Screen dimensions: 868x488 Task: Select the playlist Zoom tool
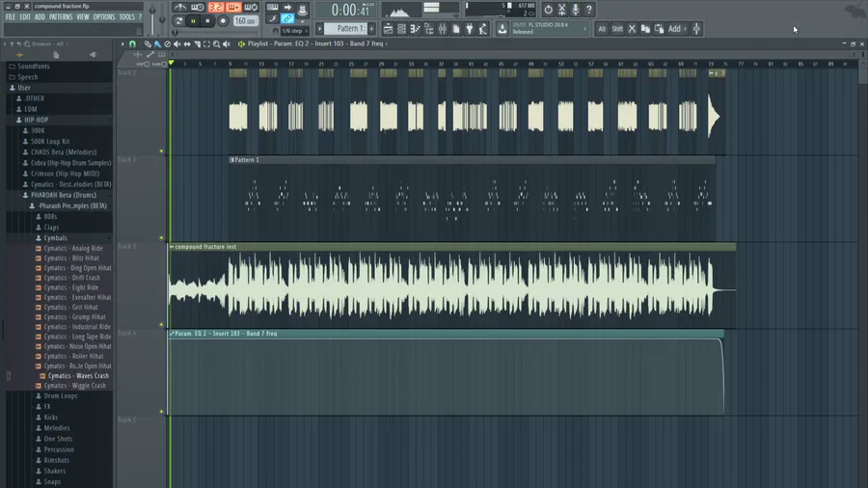216,43
